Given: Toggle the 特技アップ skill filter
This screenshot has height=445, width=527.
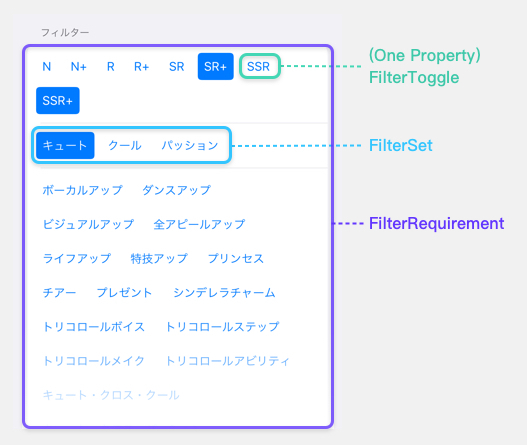Looking at the screenshot, I should pyautogui.click(x=159, y=258).
